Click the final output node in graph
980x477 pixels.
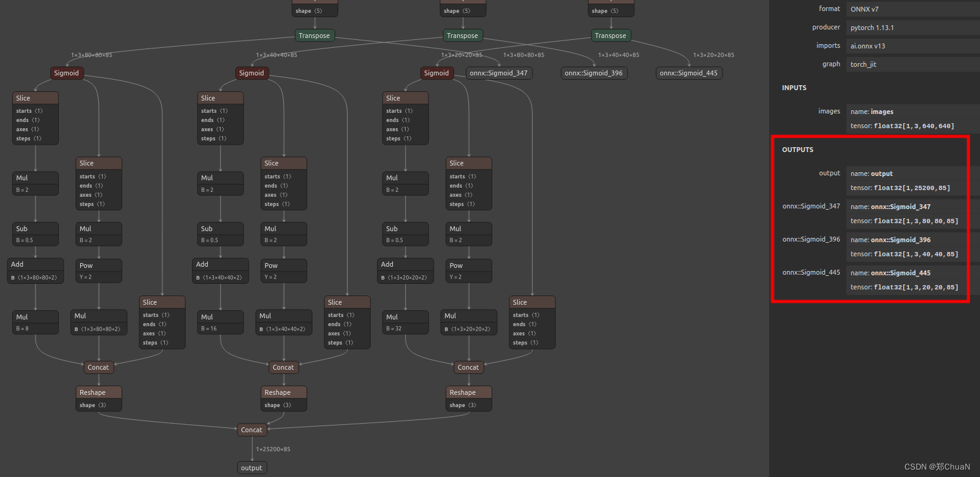point(252,468)
